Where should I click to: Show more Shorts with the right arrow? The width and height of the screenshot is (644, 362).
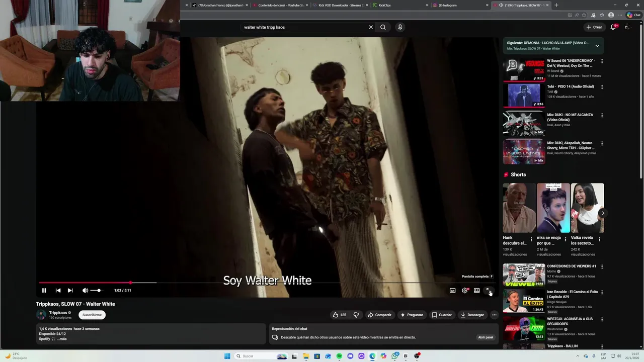(603, 213)
